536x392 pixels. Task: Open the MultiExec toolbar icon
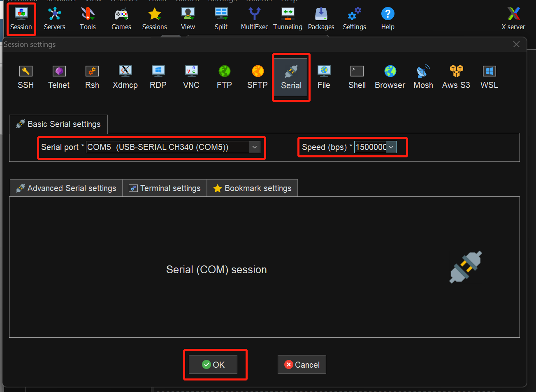(x=255, y=19)
